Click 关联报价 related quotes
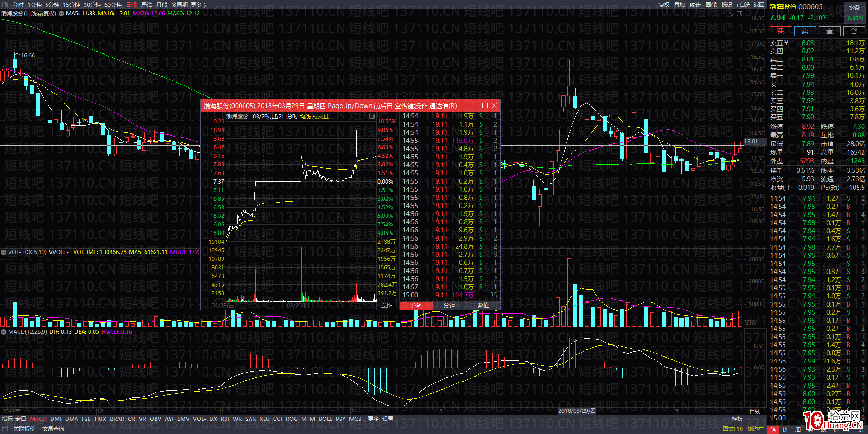 click(x=24, y=429)
